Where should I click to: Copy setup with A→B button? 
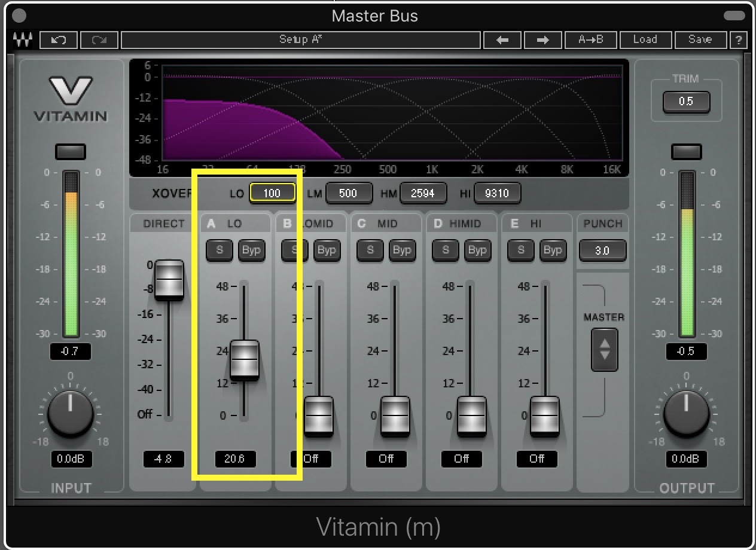click(590, 40)
